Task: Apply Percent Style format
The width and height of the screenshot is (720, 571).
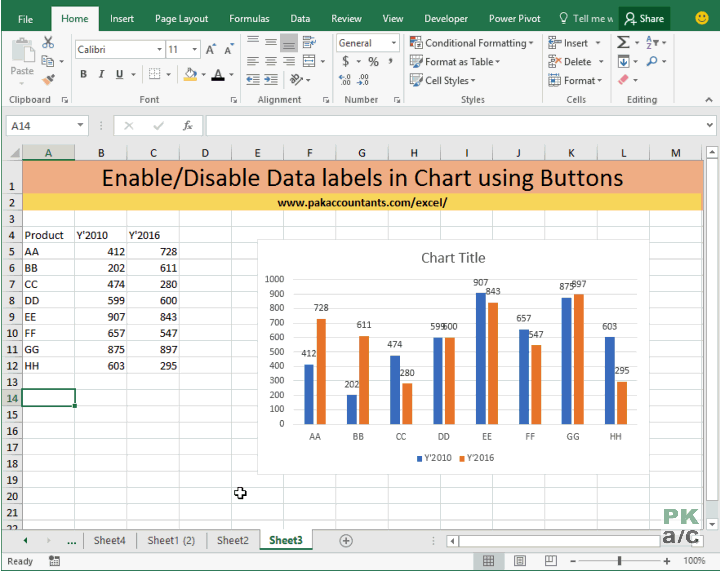Action: pyautogui.click(x=373, y=61)
